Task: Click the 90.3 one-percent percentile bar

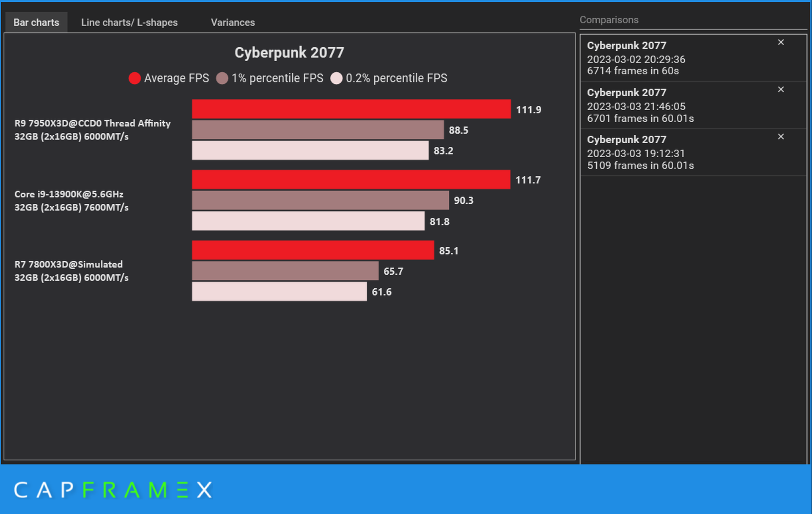Action: coord(320,200)
